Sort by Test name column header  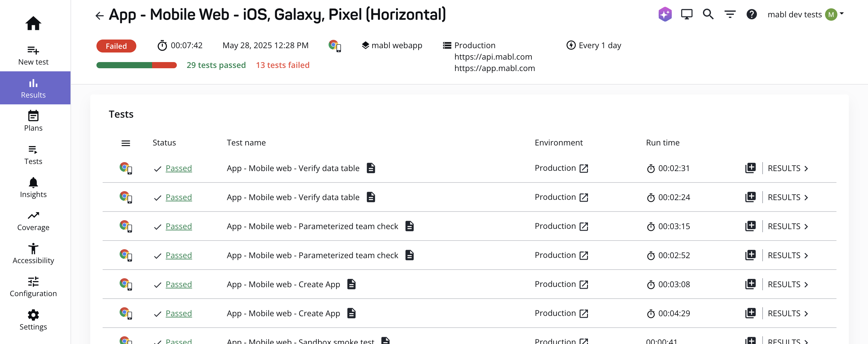246,143
